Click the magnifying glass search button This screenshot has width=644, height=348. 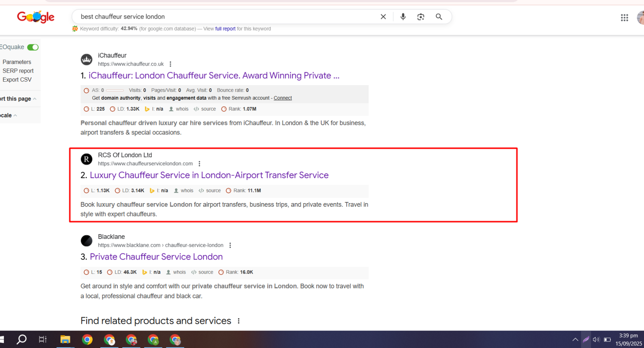tap(439, 17)
